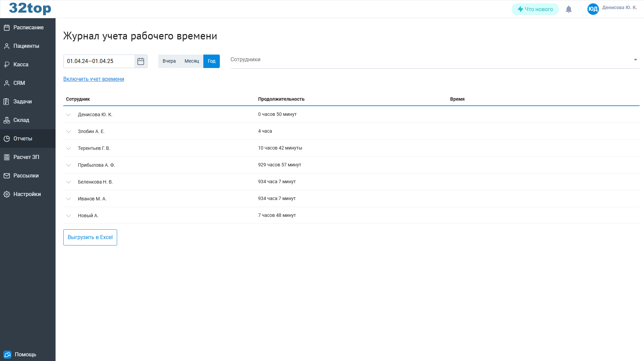Click the duration '10 часов 42 минуты'

(280, 148)
